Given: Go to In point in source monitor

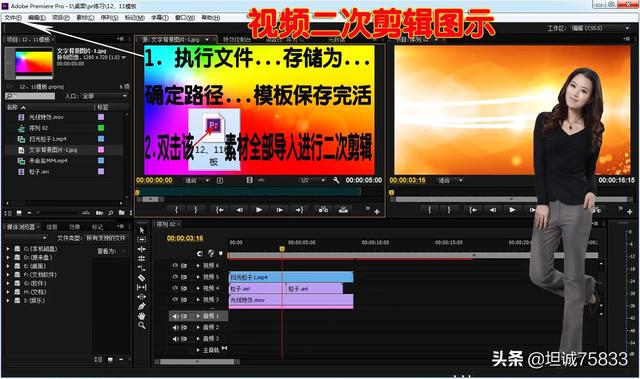Looking at the screenshot, I should 220,210.
